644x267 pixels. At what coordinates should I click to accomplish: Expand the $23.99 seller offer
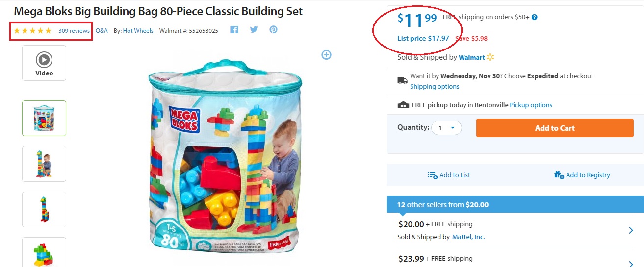click(x=631, y=263)
